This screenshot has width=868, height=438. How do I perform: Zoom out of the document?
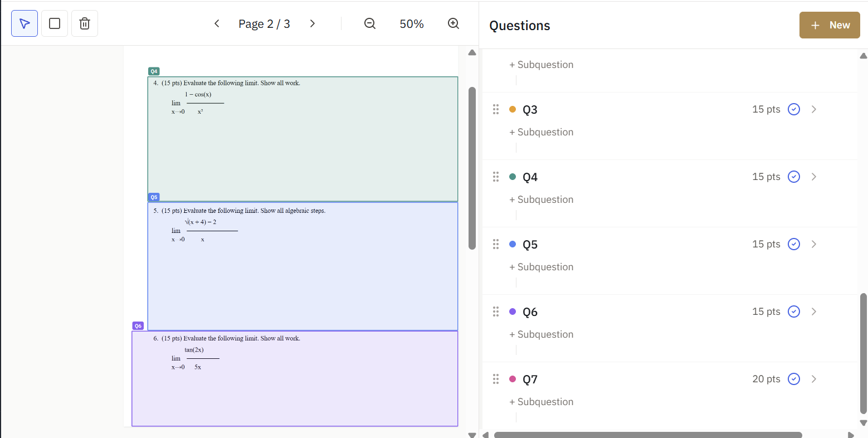[x=370, y=23]
